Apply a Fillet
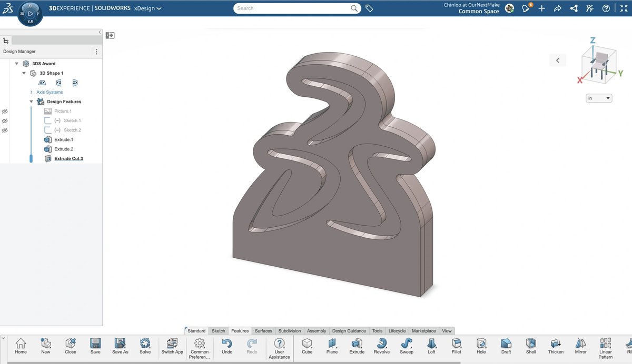The image size is (632, 364). click(457, 346)
